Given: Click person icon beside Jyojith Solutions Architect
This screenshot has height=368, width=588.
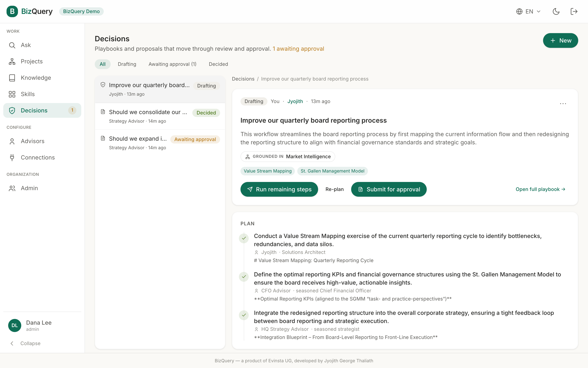Looking at the screenshot, I should tap(256, 252).
